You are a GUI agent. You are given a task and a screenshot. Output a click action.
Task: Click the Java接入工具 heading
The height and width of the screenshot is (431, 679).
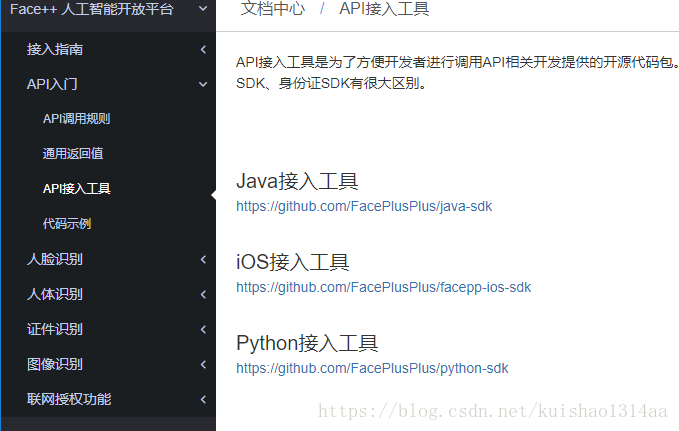point(297,181)
